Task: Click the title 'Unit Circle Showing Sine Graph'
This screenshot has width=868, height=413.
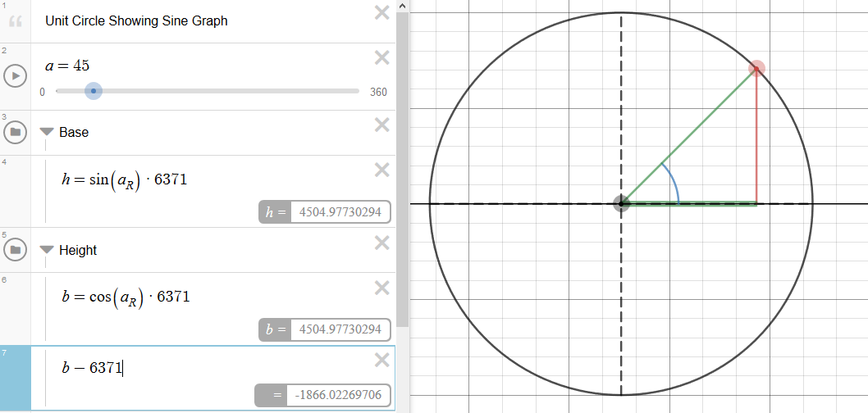Action: [136, 21]
